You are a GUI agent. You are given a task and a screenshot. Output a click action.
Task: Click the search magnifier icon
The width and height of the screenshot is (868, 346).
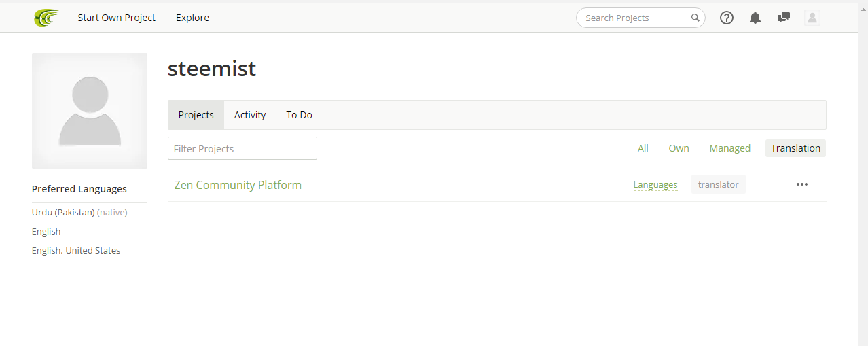[x=695, y=18]
